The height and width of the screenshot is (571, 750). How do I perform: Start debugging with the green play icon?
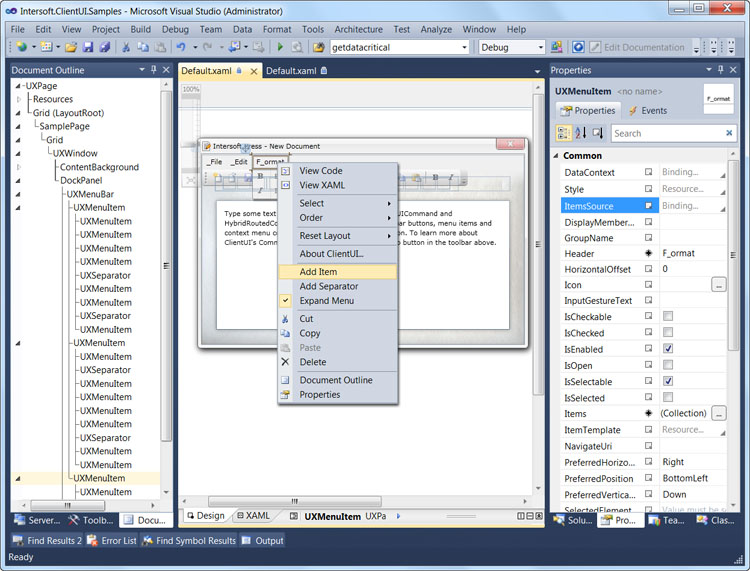pos(280,47)
